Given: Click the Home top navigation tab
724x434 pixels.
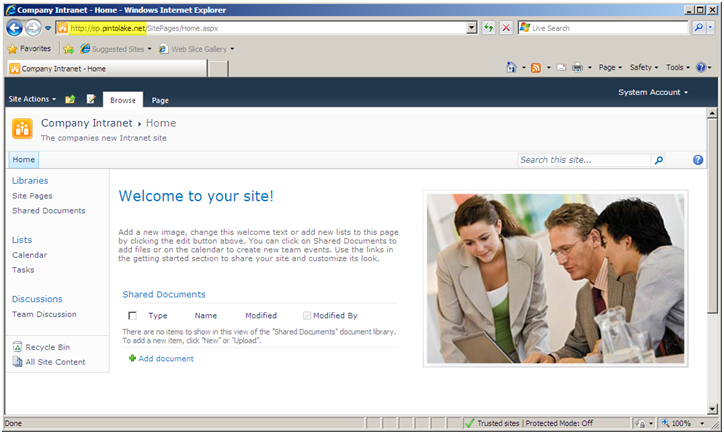Looking at the screenshot, I should click(24, 160).
